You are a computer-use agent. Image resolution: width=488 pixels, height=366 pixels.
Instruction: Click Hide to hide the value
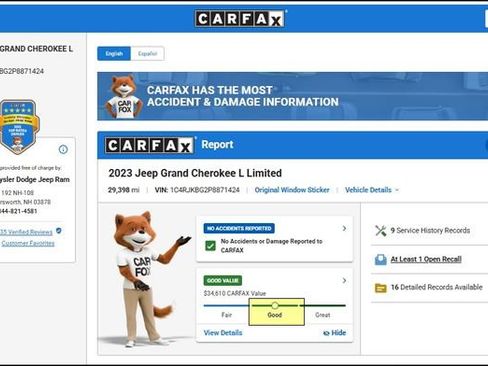(335, 333)
